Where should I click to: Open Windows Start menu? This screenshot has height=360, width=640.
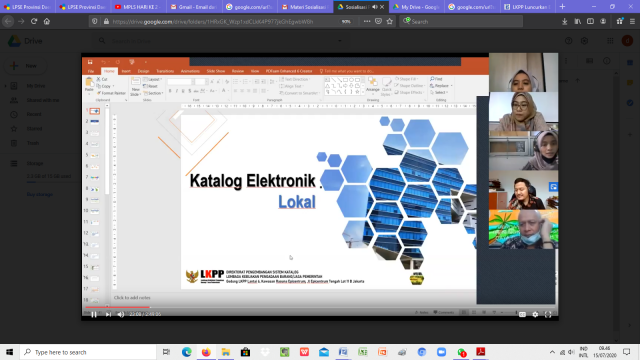(x=9, y=352)
